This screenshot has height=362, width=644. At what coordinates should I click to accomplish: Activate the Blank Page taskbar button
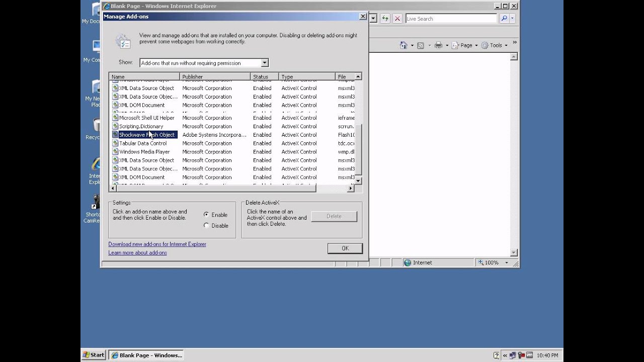146,355
